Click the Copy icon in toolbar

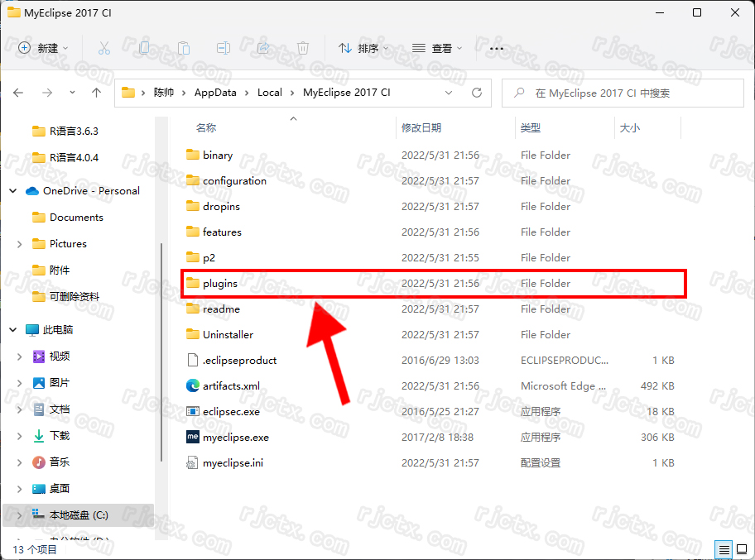click(x=144, y=49)
